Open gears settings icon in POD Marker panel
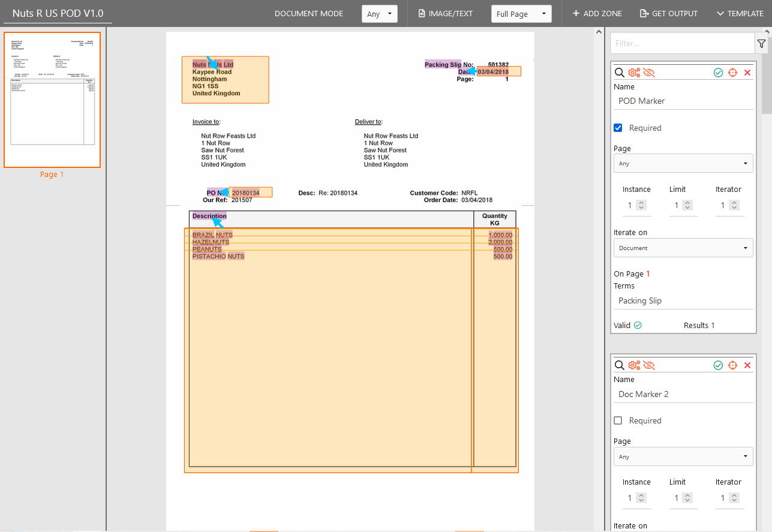This screenshot has width=772, height=532. tap(634, 73)
